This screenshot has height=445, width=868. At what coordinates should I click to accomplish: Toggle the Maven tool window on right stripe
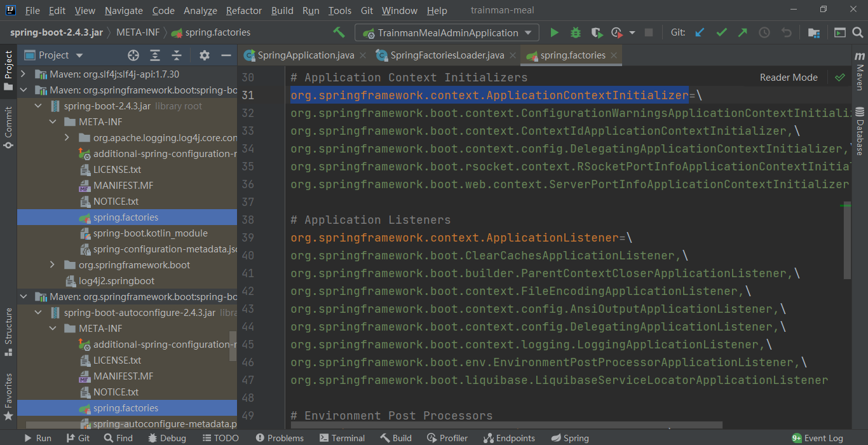(x=860, y=72)
